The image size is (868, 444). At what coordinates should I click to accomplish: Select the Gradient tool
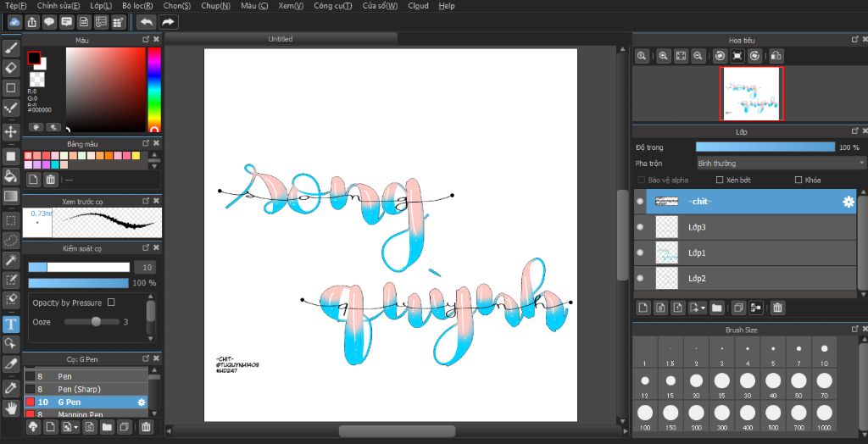click(10, 196)
